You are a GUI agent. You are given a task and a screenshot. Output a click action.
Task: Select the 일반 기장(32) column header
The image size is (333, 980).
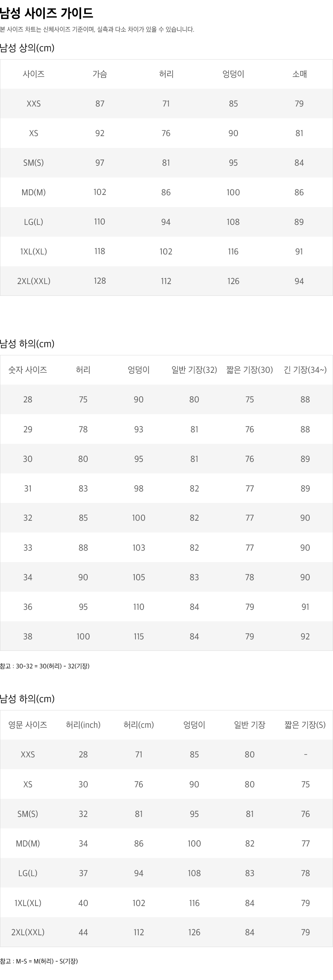tap(194, 370)
